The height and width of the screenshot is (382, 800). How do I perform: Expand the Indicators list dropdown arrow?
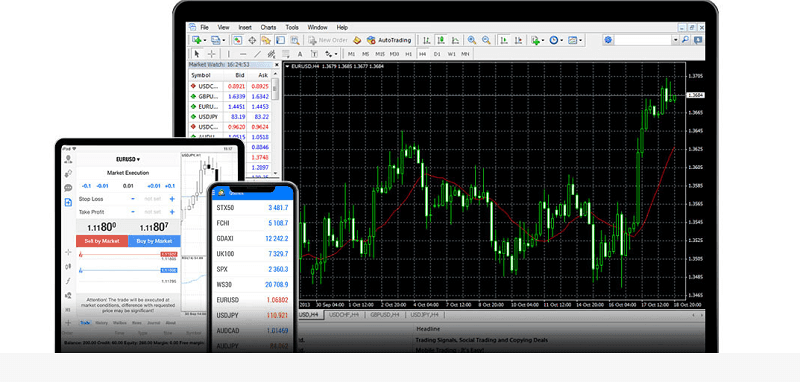click(543, 40)
